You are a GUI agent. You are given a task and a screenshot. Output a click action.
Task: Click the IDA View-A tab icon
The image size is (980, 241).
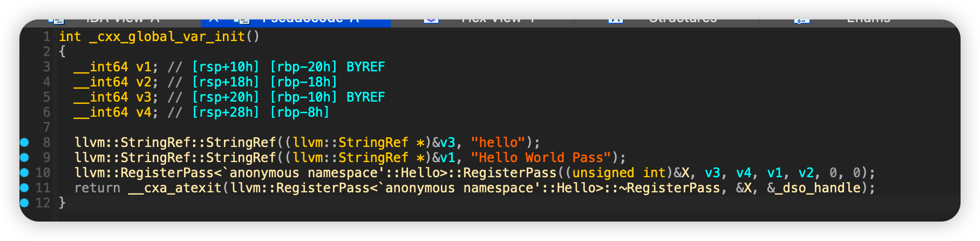pos(56,21)
